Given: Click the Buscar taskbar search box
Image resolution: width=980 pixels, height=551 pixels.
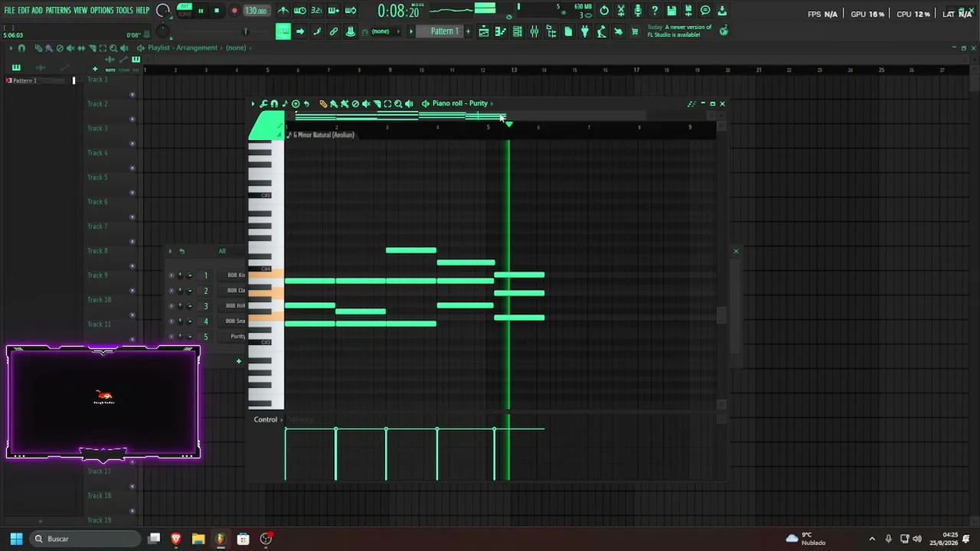Looking at the screenshot, I should pos(87,539).
